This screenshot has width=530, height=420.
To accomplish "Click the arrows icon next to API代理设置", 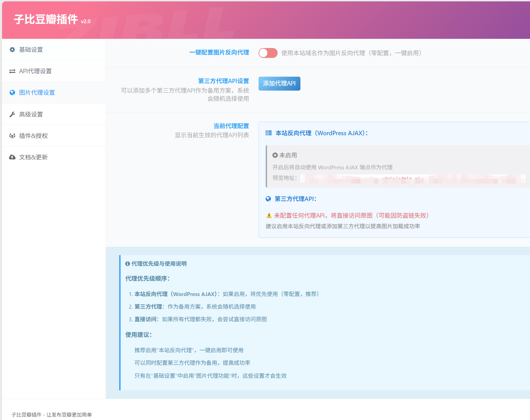I will point(12,71).
